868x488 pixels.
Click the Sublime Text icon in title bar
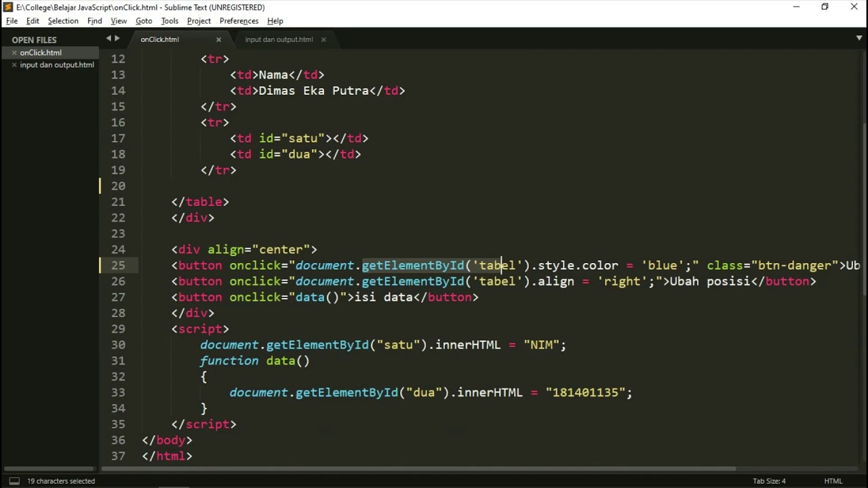point(8,7)
